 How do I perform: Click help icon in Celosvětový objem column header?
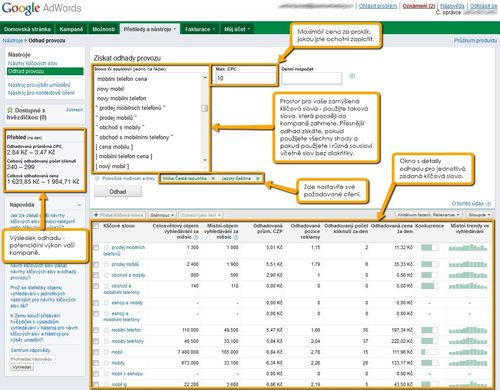[196, 237]
